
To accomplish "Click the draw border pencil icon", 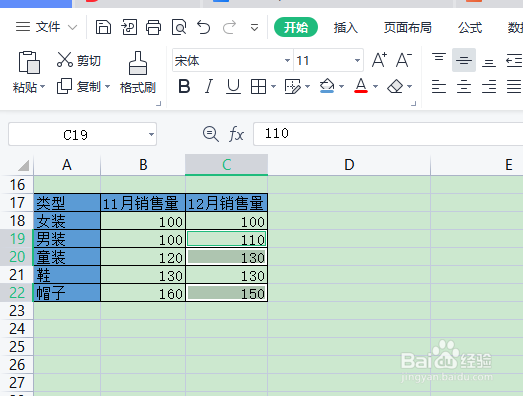I will click(x=293, y=87).
